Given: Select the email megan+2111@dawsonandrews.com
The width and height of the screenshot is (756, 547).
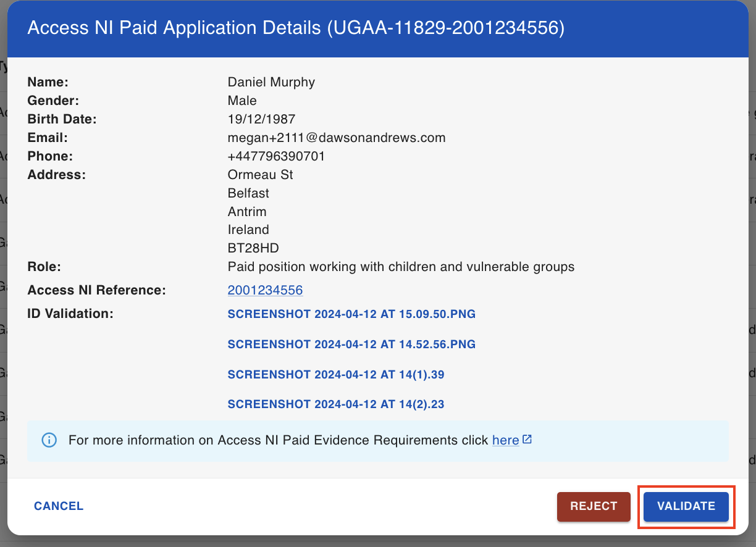Looking at the screenshot, I should (x=337, y=138).
